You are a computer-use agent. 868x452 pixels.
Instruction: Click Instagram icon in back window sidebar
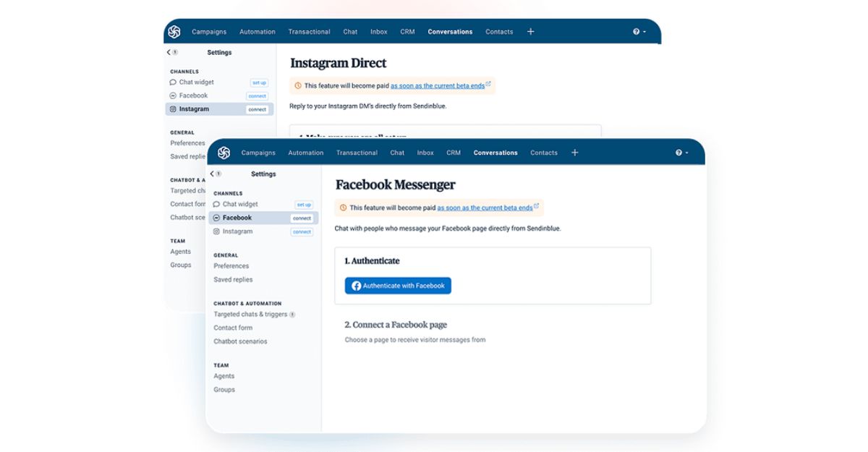[x=173, y=109]
